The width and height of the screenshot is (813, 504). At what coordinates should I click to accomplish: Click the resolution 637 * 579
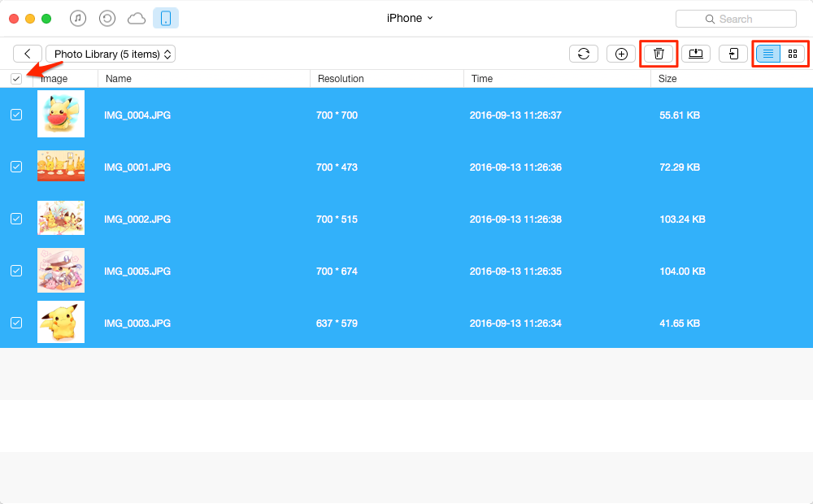coord(337,323)
